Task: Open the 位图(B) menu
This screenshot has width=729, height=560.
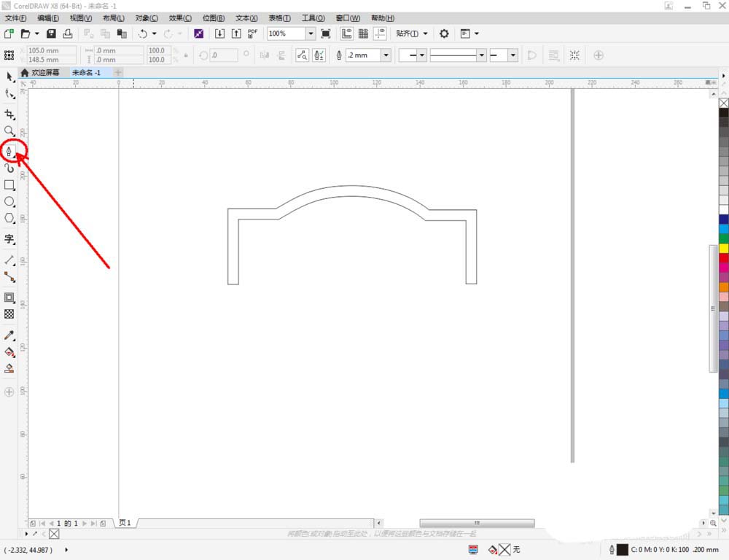Action: [x=214, y=18]
